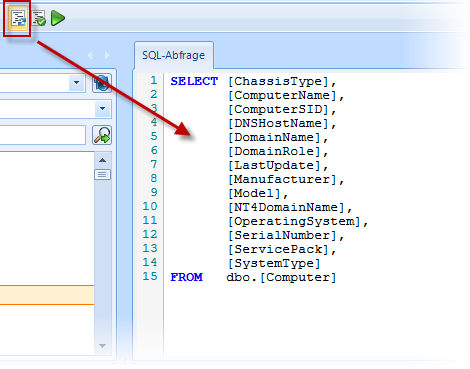Open the first dropdown in the left panel
Viewport: 470px width, 369px height.
pyautogui.click(x=76, y=82)
